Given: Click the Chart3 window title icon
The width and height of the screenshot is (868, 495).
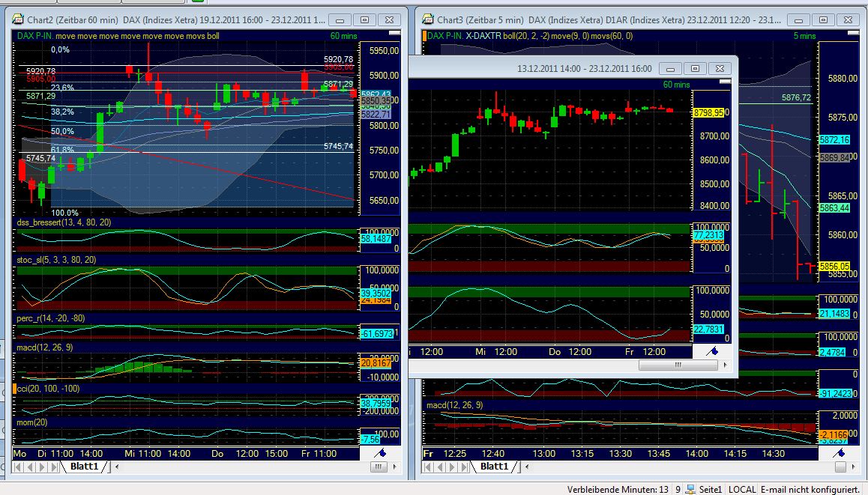Looking at the screenshot, I should (427, 19).
